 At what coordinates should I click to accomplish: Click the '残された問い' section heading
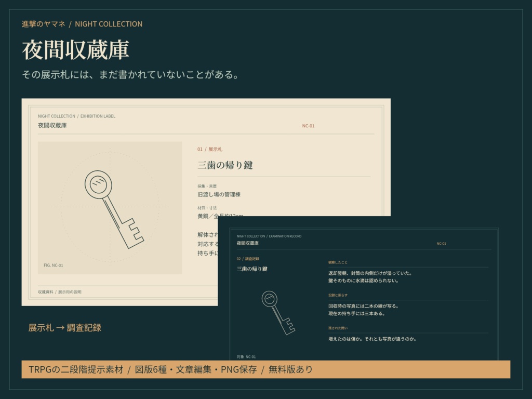pos(338,328)
